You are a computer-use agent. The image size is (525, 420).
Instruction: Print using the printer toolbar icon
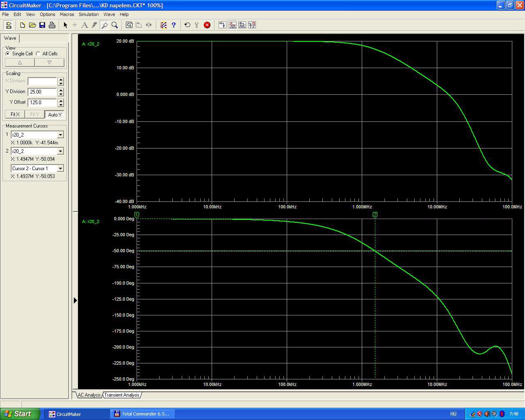coord(52,25)
